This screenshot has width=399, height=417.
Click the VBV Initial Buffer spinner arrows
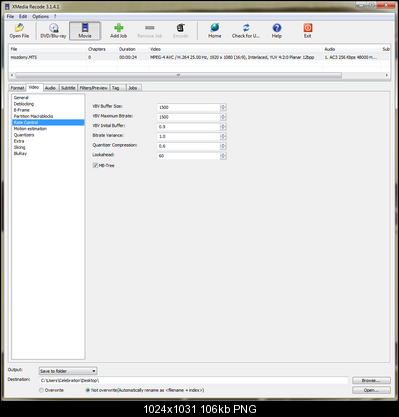[223, 127]
